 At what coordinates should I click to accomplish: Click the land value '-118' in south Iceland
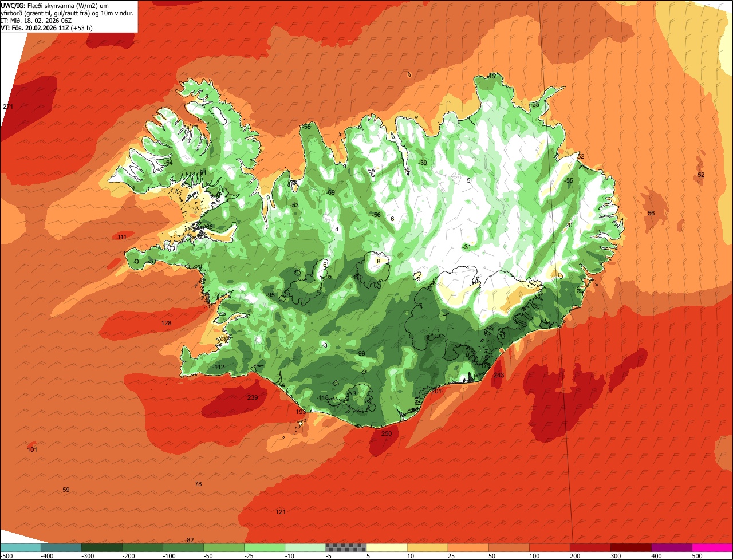point(322,397)
